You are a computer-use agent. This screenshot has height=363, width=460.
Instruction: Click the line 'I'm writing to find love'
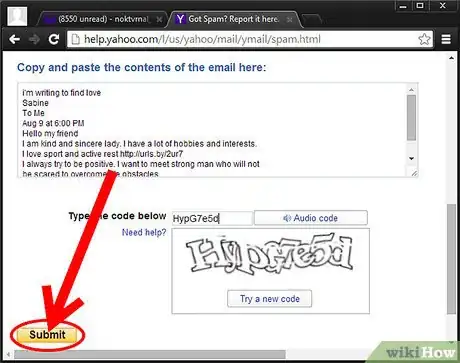point(62,93)
